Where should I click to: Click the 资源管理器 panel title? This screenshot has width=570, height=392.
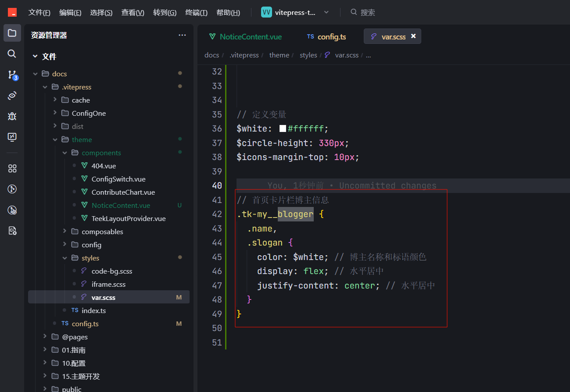coord(49,35)
